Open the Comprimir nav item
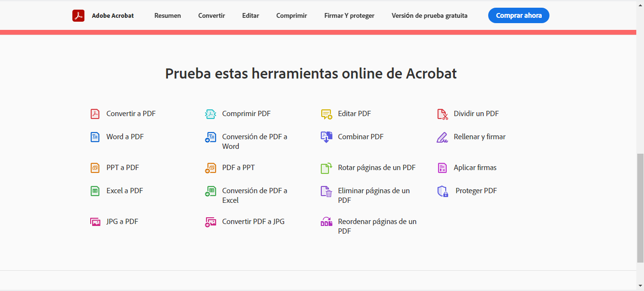 (x=291, y=15)
